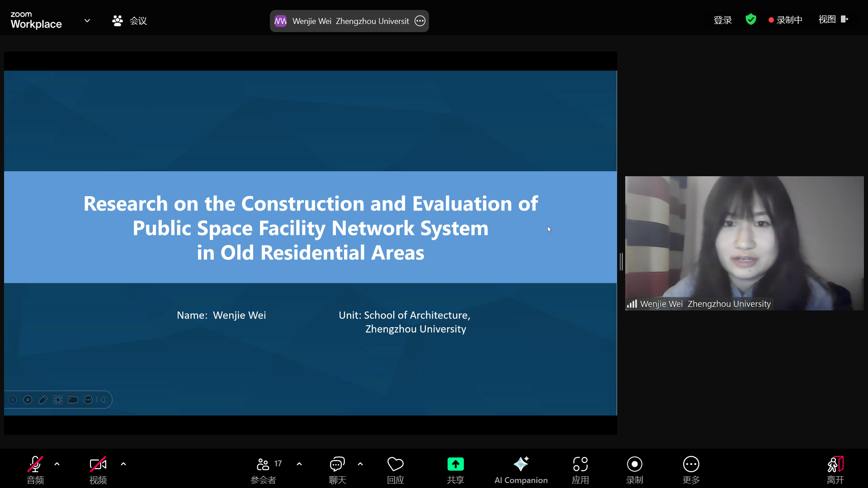Collapse the slideshow toolbar chevron

[x=104, y=400]
